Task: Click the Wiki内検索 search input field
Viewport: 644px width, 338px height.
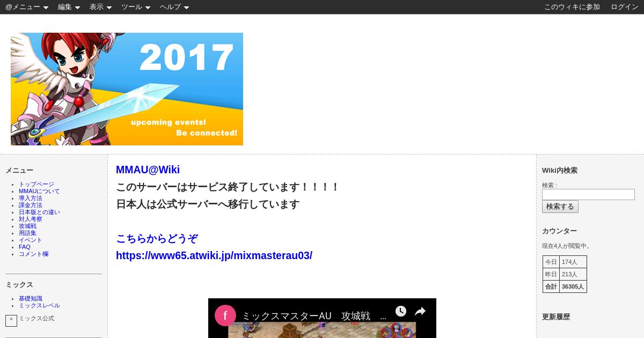Action: point(588,194)
